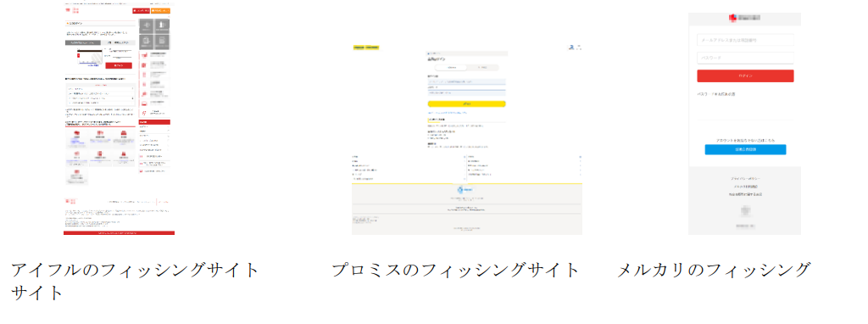Click the first input field in Promise thumbnail

tap(467, 81)
